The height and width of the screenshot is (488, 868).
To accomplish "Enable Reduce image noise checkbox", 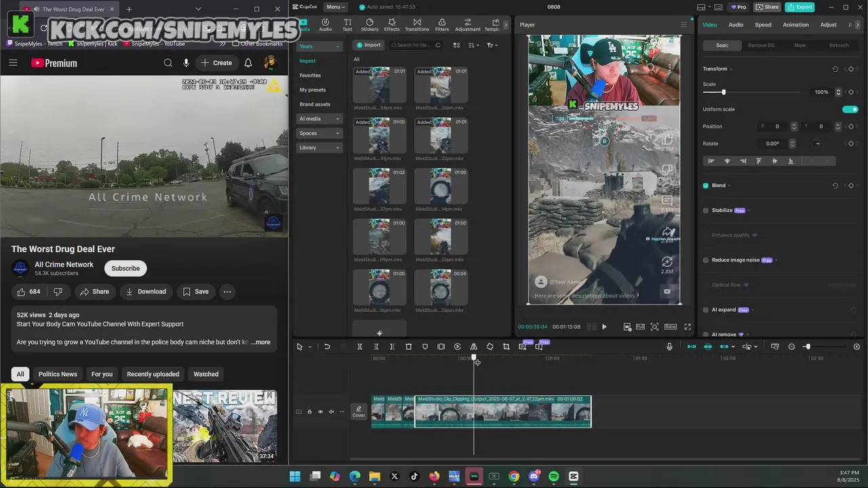I will tap(706, 260).
